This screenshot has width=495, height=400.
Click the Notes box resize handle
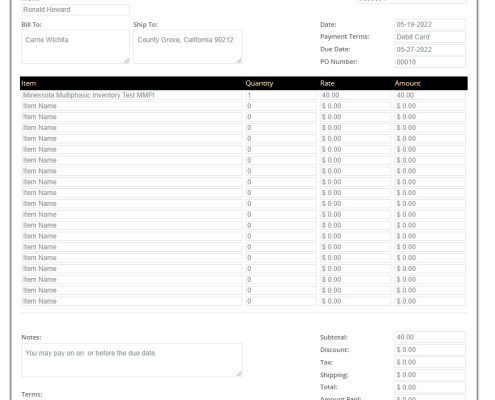tap(239, 374)
